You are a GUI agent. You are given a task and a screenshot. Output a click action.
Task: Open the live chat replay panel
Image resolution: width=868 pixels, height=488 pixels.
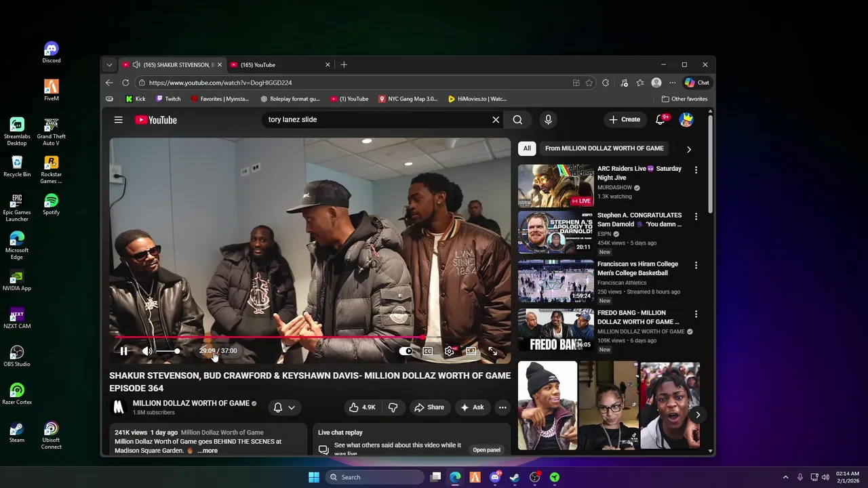click(486, 450)
